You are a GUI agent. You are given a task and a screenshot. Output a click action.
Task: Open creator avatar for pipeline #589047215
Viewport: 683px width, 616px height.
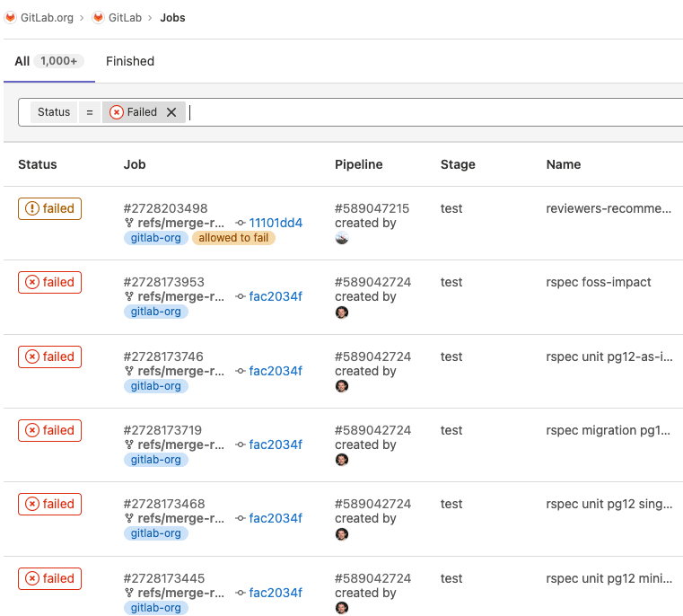342,238
